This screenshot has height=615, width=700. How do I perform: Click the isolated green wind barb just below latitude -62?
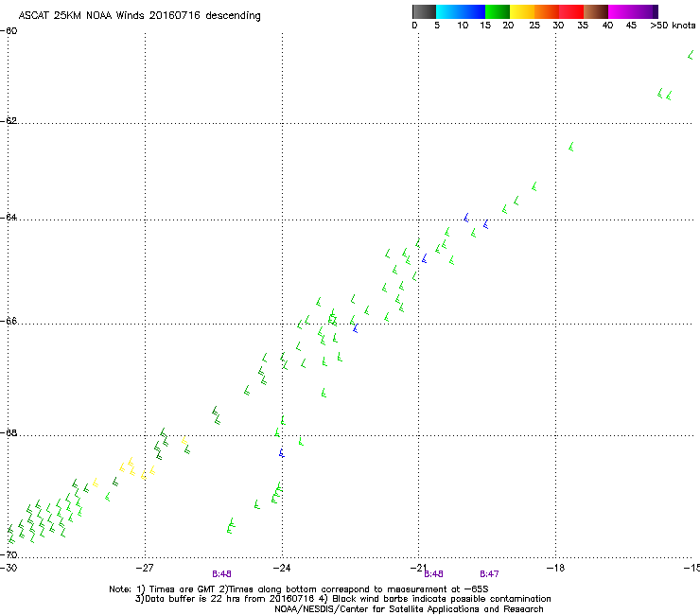pos(571,147)
